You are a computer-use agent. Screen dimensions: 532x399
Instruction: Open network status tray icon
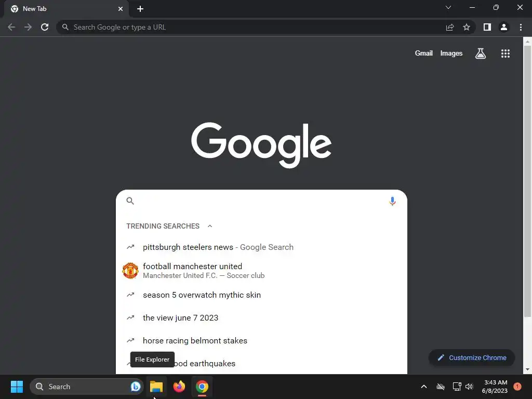(457, 387)
